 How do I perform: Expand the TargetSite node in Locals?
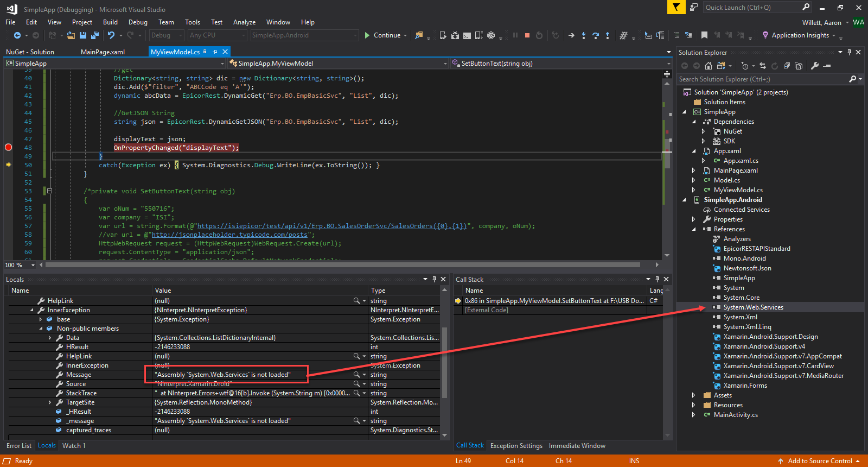click(x=50, y=402)
